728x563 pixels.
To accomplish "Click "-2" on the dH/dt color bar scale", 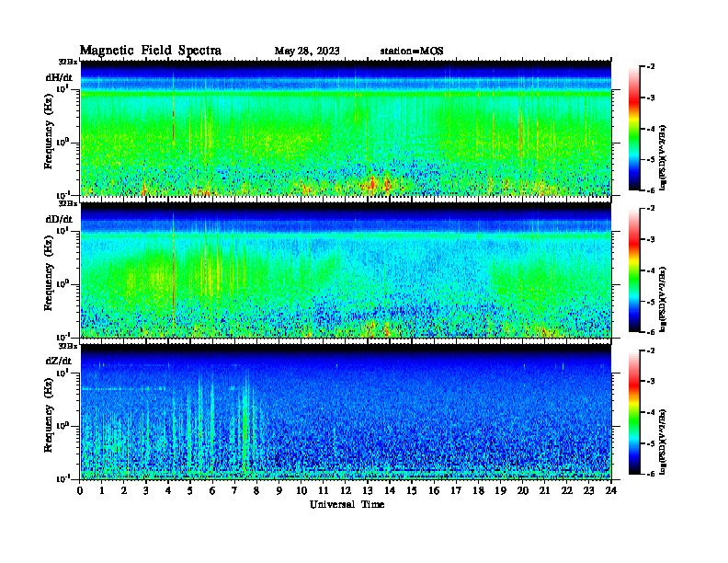I will click(x=651, y=67).
